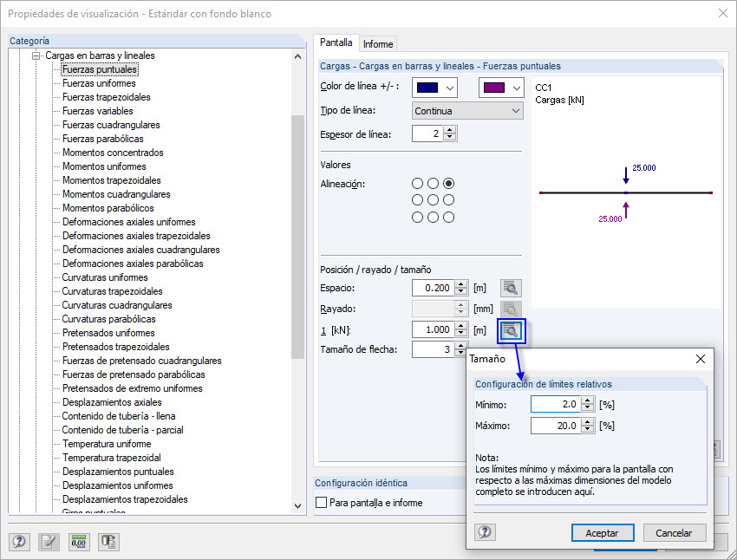Open the size limits button for 1 [kN]

point(511,331)
